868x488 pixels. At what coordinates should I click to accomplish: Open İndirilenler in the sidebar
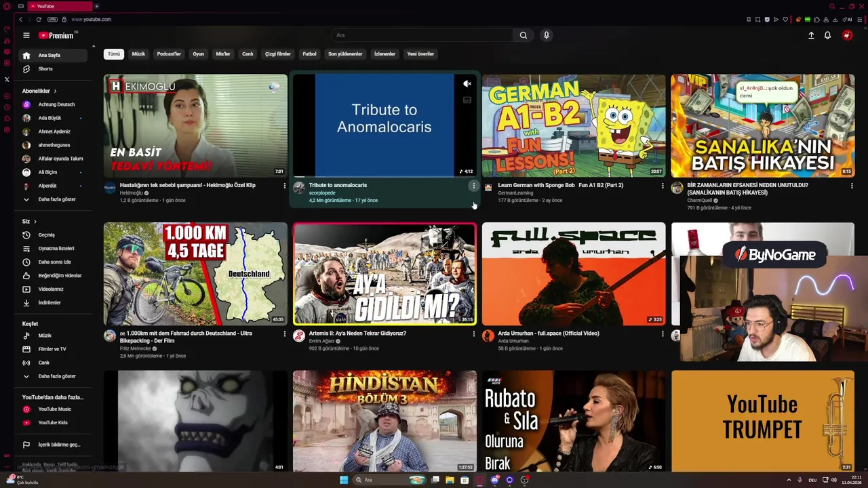pos(54,303)
